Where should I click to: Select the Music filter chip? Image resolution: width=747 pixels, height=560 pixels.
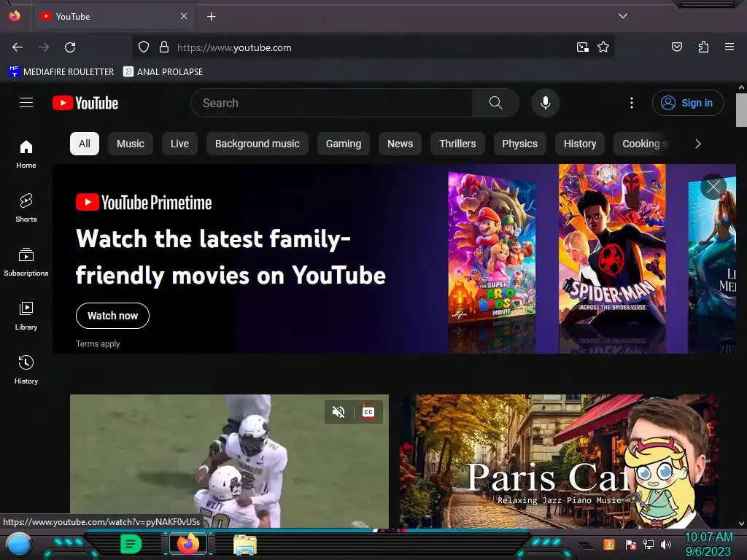[x=131, y=144]
